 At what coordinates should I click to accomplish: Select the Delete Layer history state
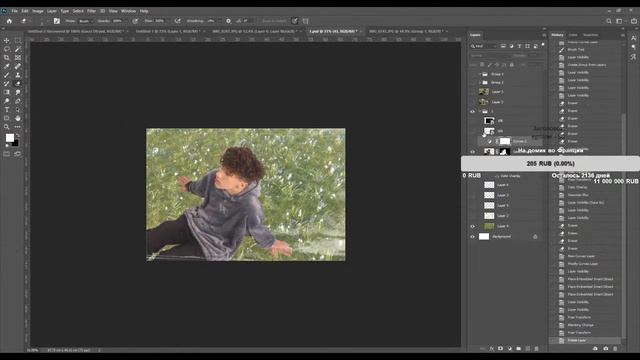[585, 340]
